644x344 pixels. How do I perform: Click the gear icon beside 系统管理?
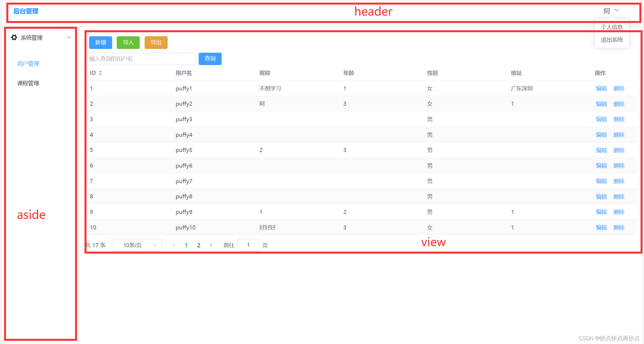(x=14, y=37)
